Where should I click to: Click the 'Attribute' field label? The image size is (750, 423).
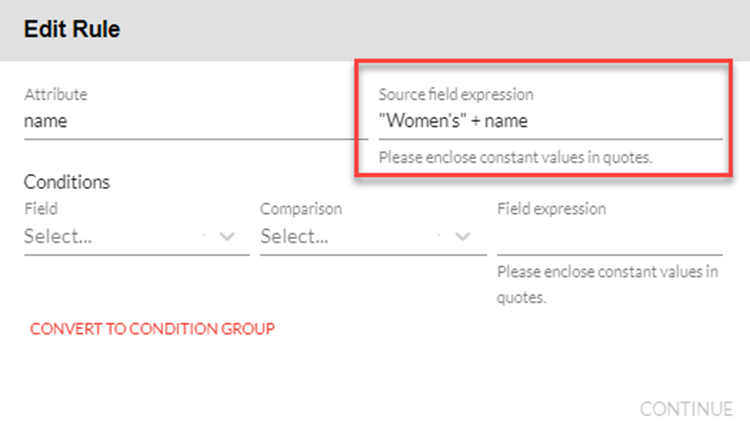coord(55,95)
